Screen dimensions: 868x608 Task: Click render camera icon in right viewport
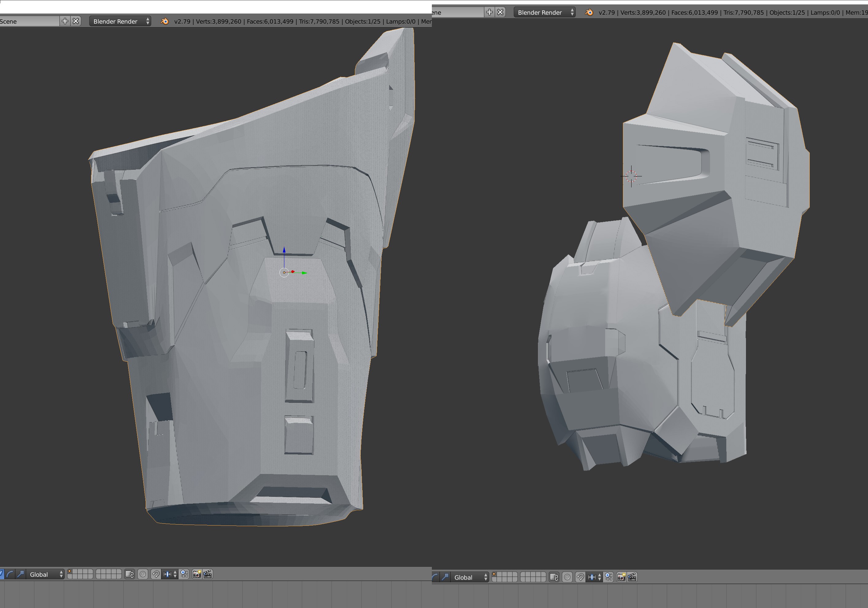point(621,577)
